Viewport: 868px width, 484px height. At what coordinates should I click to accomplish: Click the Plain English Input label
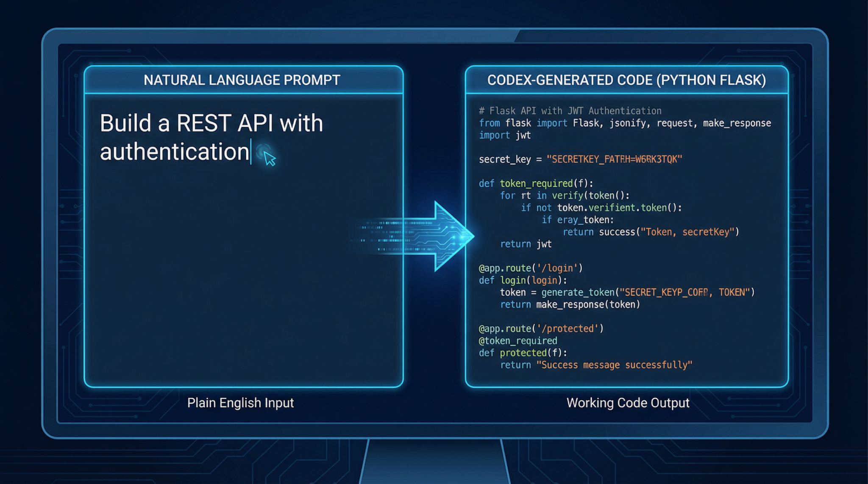[241, 403]
